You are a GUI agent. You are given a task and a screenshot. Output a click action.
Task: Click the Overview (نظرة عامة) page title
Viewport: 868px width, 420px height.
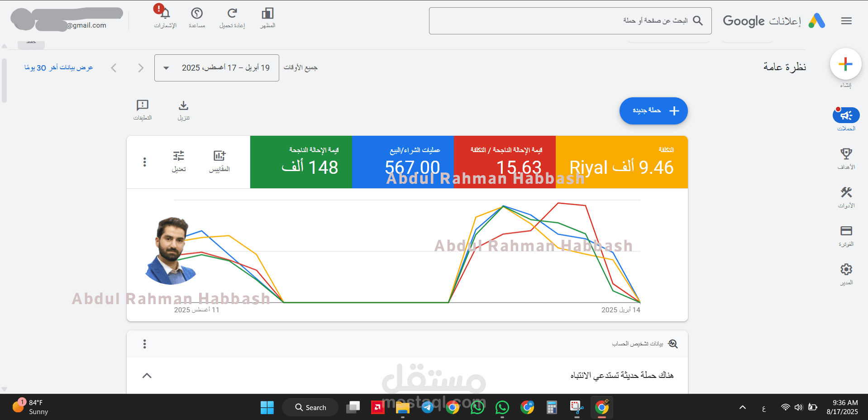(785, 67)
